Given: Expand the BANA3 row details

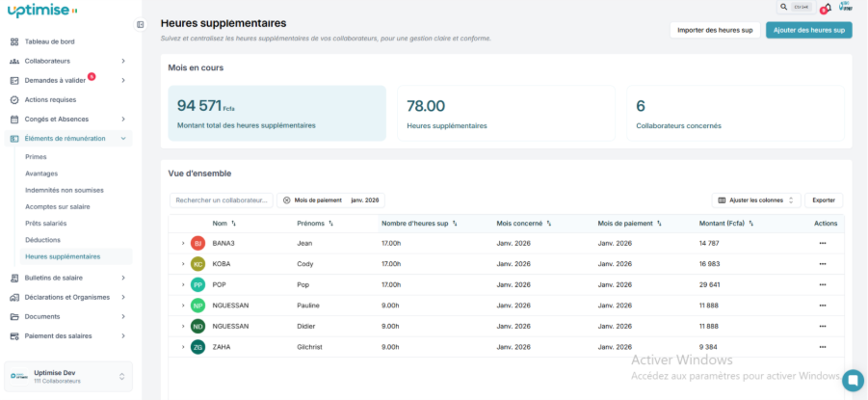Looking at the screenshot, I should pos(182,243).
